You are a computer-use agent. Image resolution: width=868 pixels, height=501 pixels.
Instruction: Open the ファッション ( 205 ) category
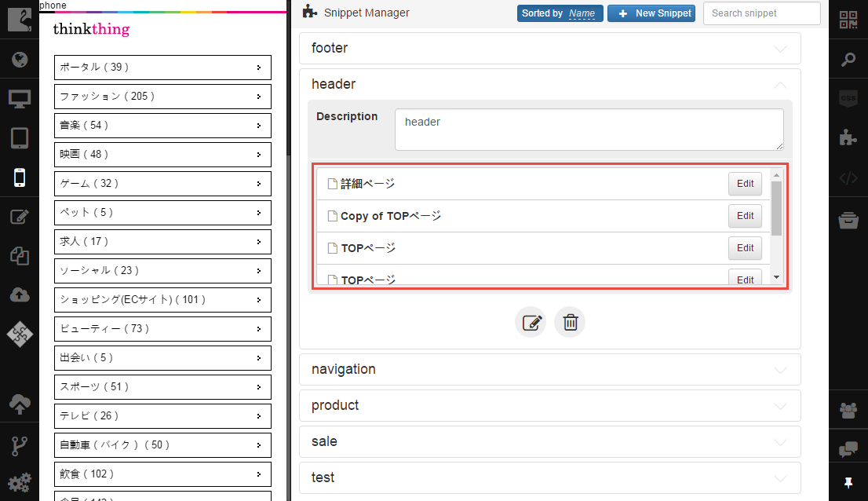click(x=162, y=97)
